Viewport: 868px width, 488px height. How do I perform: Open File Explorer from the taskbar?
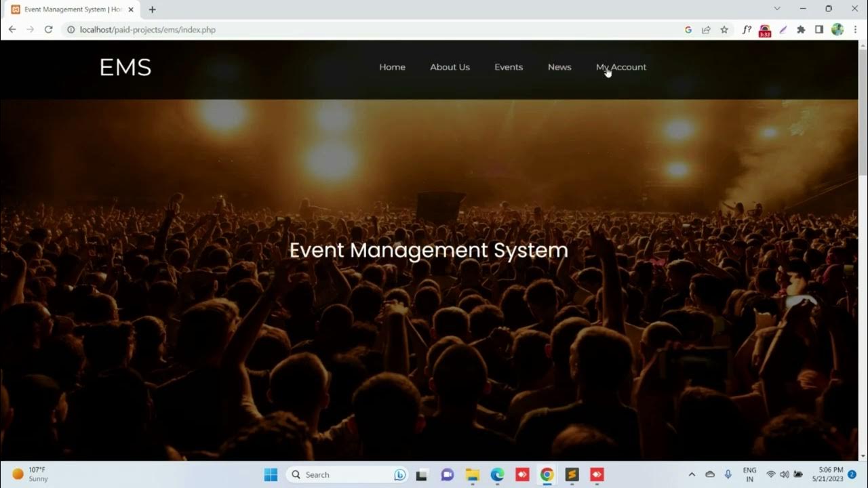[473, 474]
